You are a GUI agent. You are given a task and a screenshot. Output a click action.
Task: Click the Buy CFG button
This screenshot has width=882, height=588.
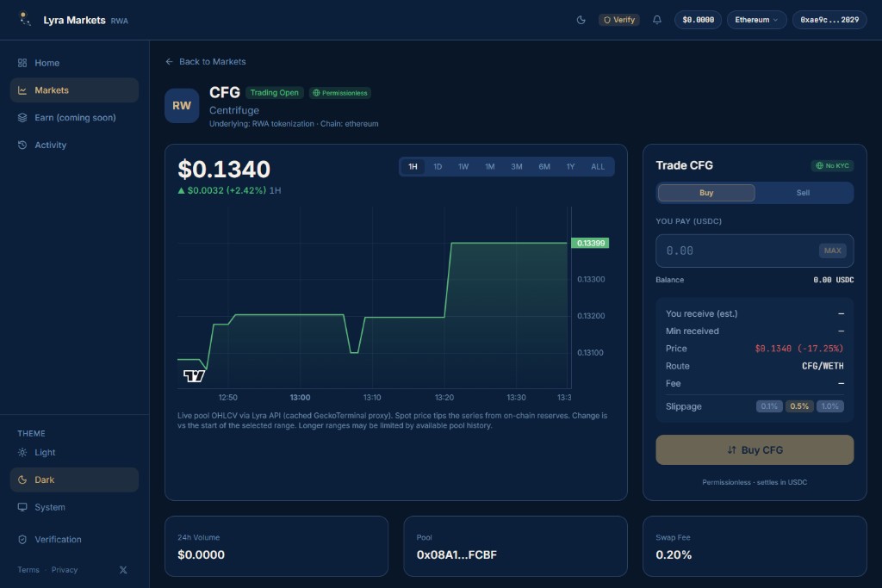(755, 449)
